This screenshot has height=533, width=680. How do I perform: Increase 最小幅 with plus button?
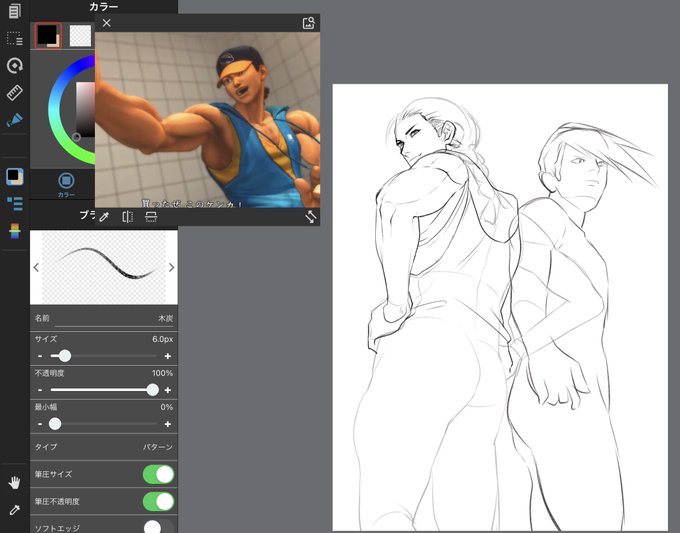167,424
